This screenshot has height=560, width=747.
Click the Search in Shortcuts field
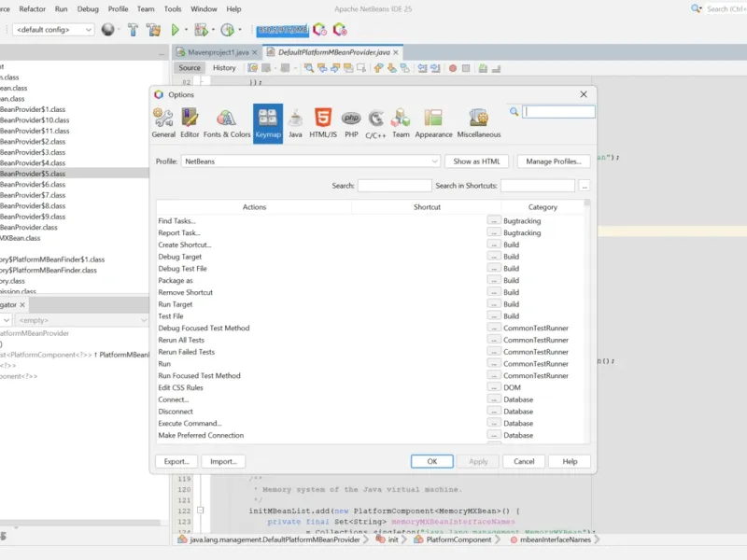point(538,186)
